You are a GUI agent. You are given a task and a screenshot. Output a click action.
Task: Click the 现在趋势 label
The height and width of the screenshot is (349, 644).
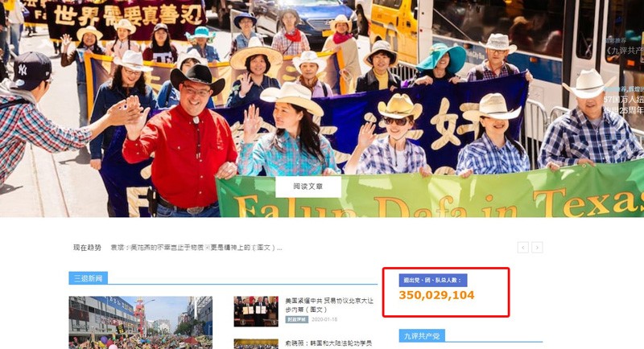pos(87,248)
